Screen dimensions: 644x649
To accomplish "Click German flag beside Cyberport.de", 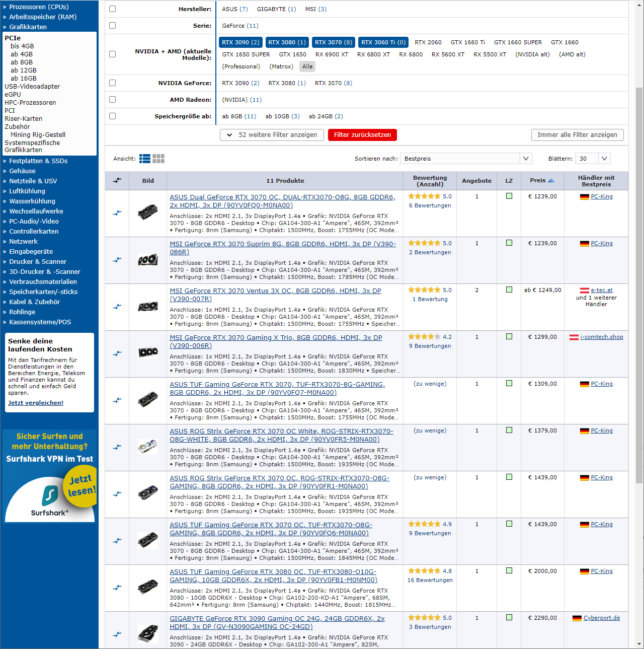I will point(577,618).
